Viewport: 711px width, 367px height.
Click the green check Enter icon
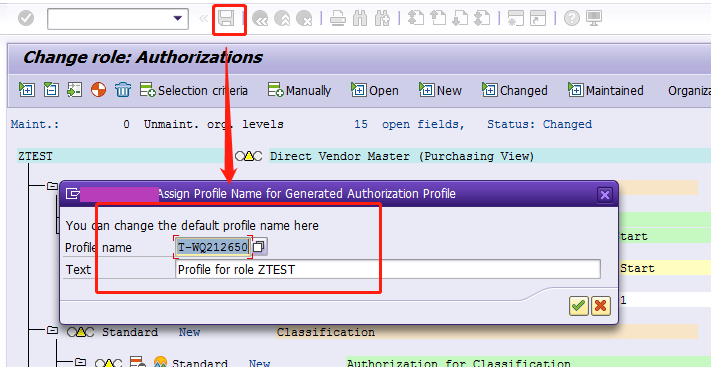pyautogui.click(x=26, y=19)
